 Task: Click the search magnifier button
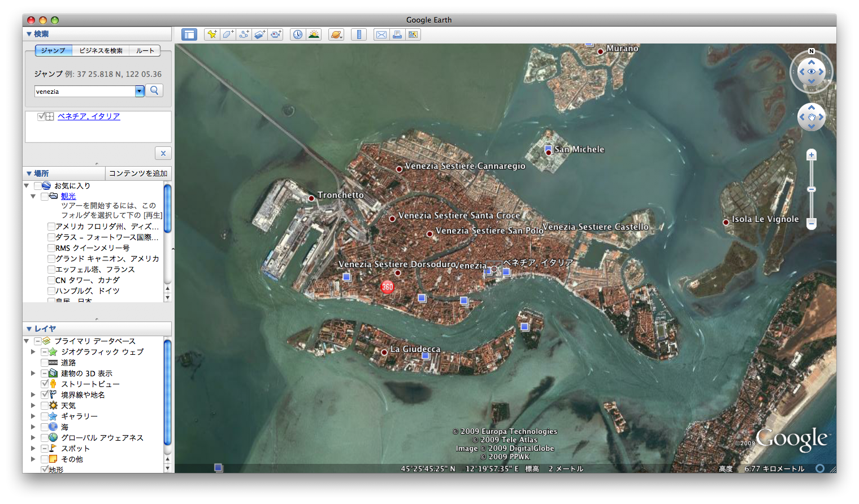154,90
